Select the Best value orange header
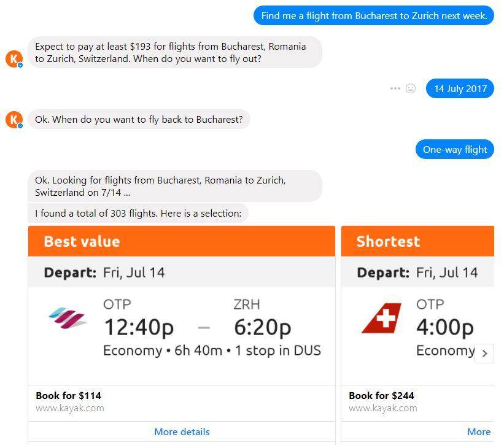The width and height of the screenshot is (504, 445). tap(182, 241)
